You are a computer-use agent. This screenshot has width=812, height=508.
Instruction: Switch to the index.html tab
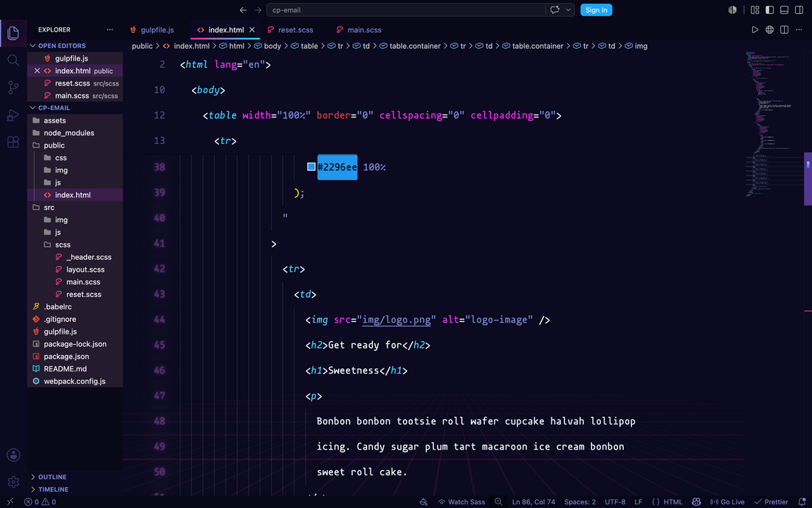click(225, 30)
